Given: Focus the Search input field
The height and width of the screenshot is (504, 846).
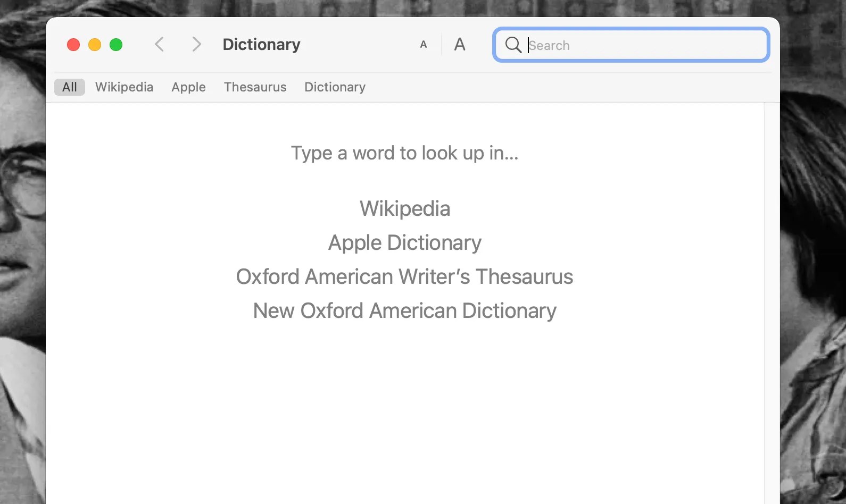Looking at the screenshot, I should [x=631, y=45].
